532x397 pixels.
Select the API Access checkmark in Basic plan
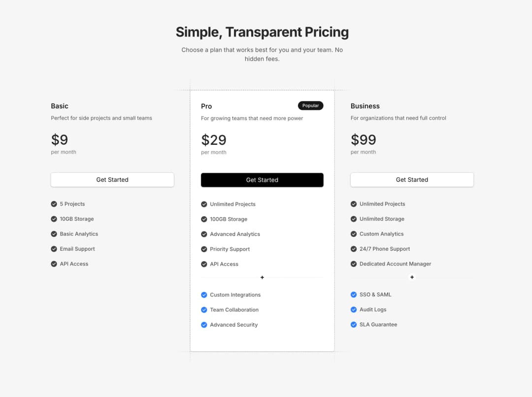tap(54, 264)
